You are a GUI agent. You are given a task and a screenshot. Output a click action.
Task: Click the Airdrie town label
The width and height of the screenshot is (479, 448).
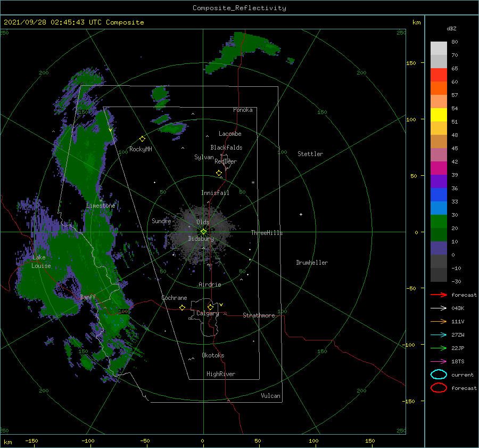pos(210,284)
